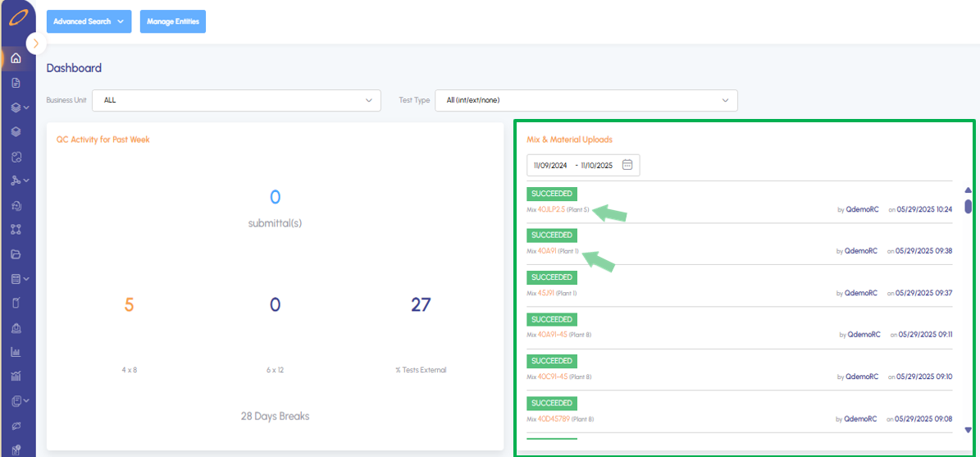Open the weighing-scale sidebar icon

[16, 327]
